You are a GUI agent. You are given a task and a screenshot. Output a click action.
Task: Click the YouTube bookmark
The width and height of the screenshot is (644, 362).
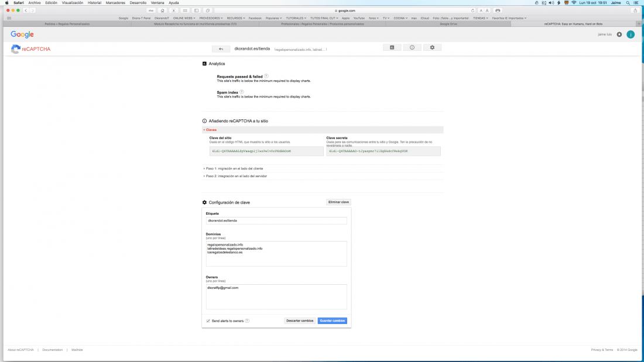[359, 18]
